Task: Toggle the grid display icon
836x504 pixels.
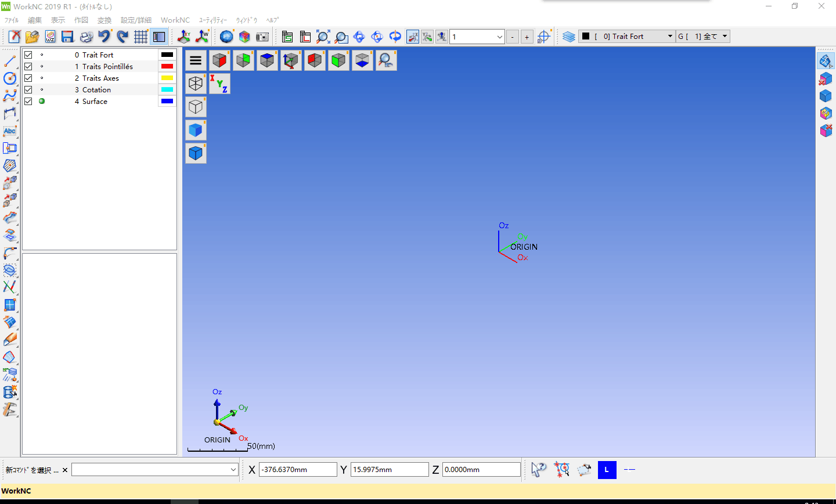Action: point(140,37)
